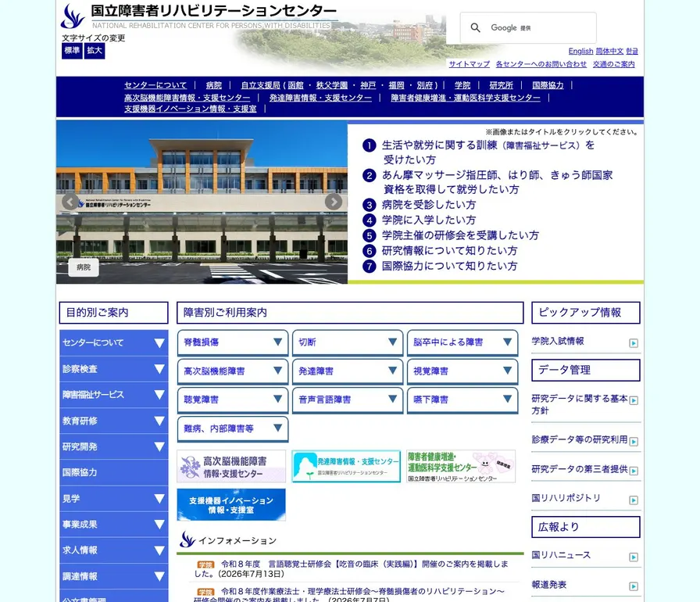The height and width of the screenshot is (602, 700).
Task: Open 脳卒中による障害 dropdown
Action: (462, 342)
